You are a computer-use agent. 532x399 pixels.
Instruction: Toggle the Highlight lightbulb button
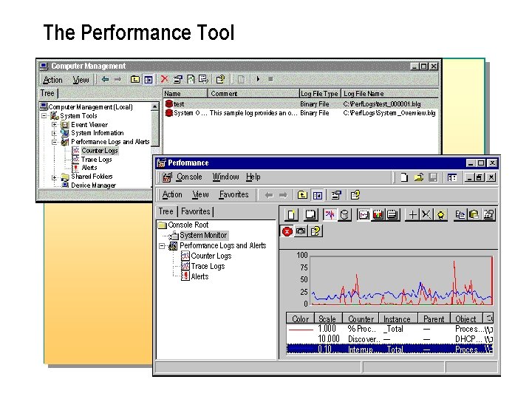[x=440, y=215]
